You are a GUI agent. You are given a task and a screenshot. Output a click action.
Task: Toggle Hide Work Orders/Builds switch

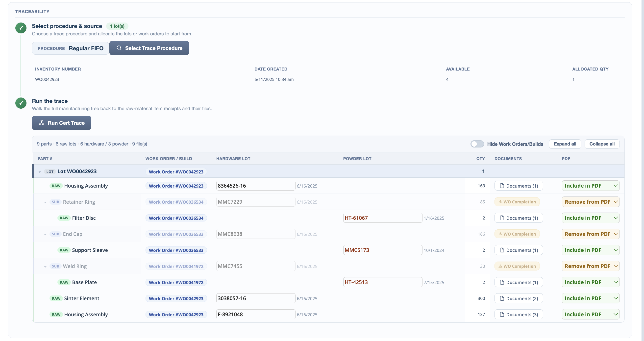(x=477, y=144)
